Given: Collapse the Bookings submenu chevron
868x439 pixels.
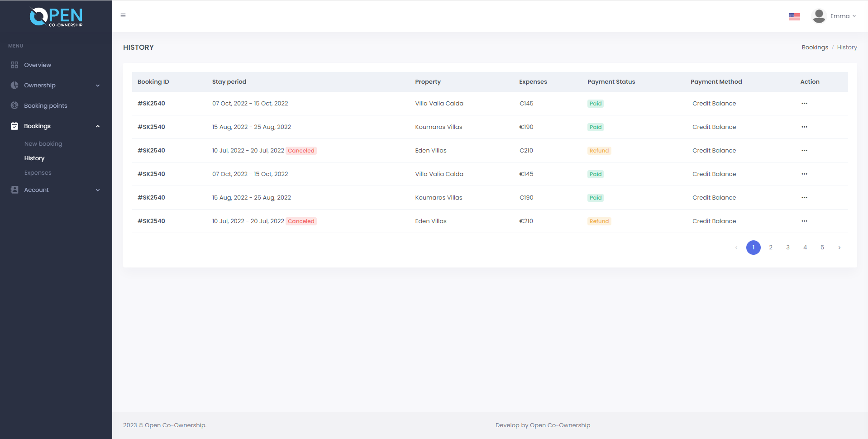Looking at the screenshot, I should pyautogui.click(x=98, y=126).
